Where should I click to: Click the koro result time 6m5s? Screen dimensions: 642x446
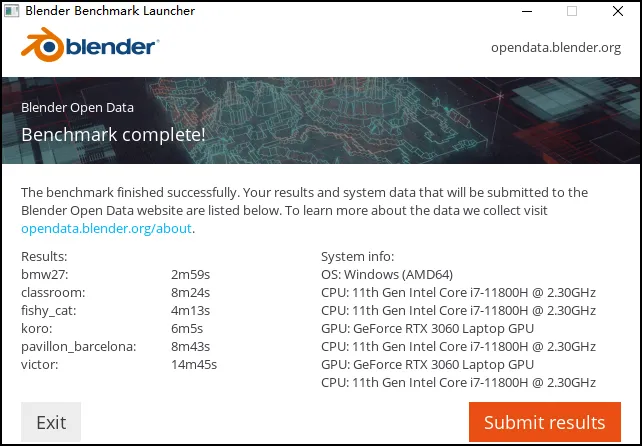coord(187,328)
